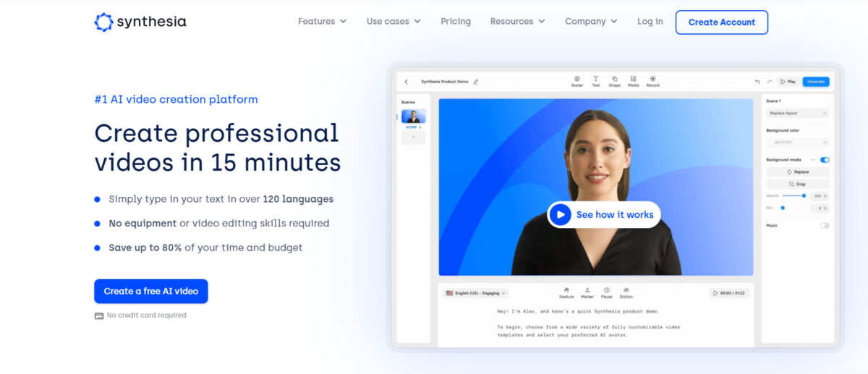Click the redo arrow icon
Image resolution: width=868 pixels, height=374 pixels.
point(770,82)
